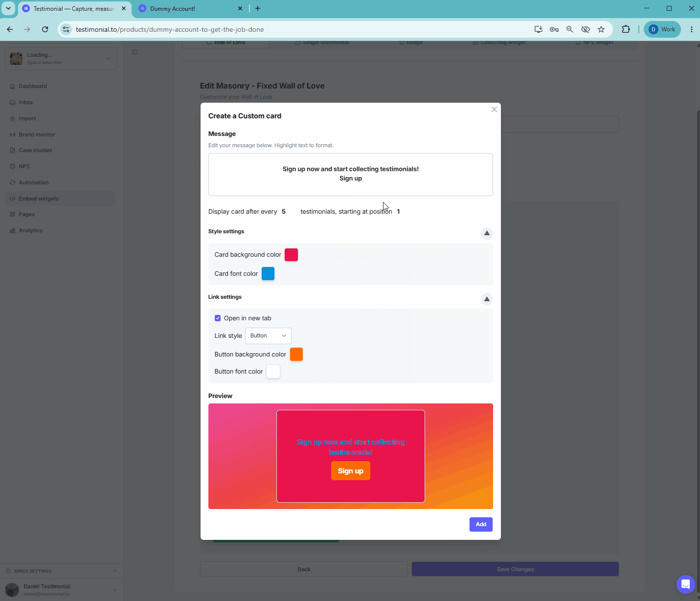Collapse the Link settings section
Image resolution: width=700 pixels, height=601 pixels.
pyautogui.click(x=487, y=299)
